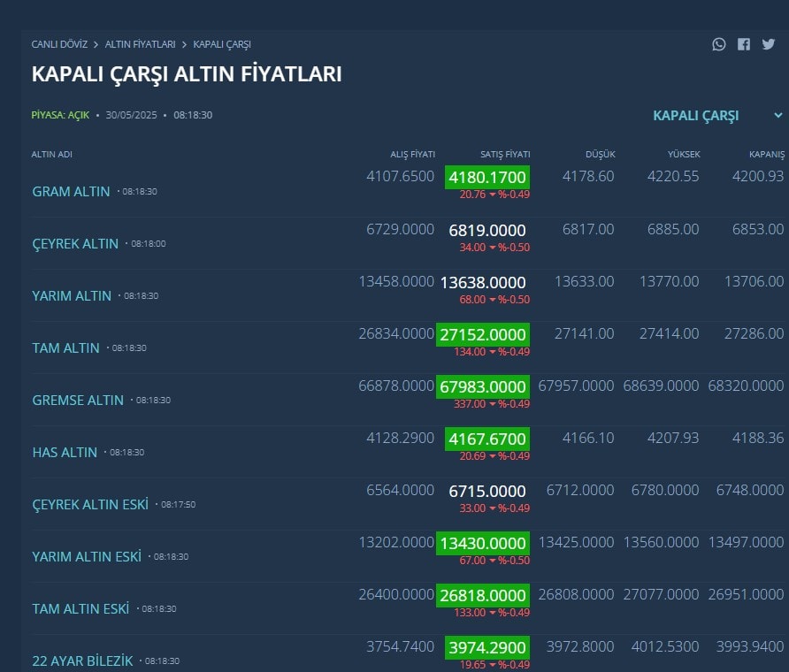789x672 pixels.
Task: Go to Canlı Döviz breadcrumb
Action: click(59, 44)
